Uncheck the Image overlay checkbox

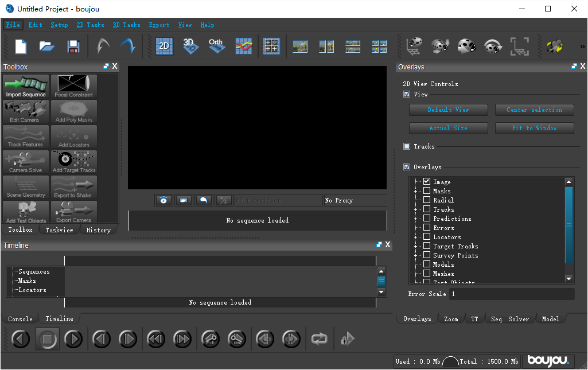427,181
